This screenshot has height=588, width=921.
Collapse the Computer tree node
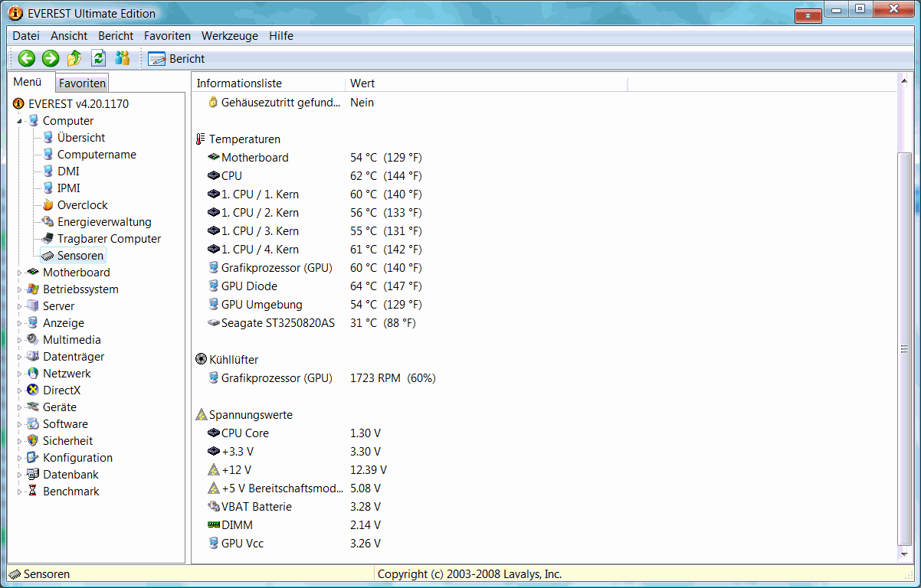click(20, 121)
